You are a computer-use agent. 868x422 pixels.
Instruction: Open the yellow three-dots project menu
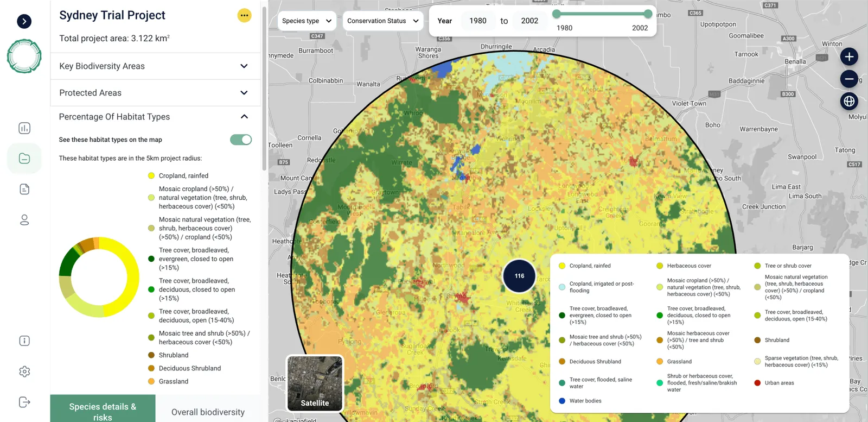coord(244,15)
